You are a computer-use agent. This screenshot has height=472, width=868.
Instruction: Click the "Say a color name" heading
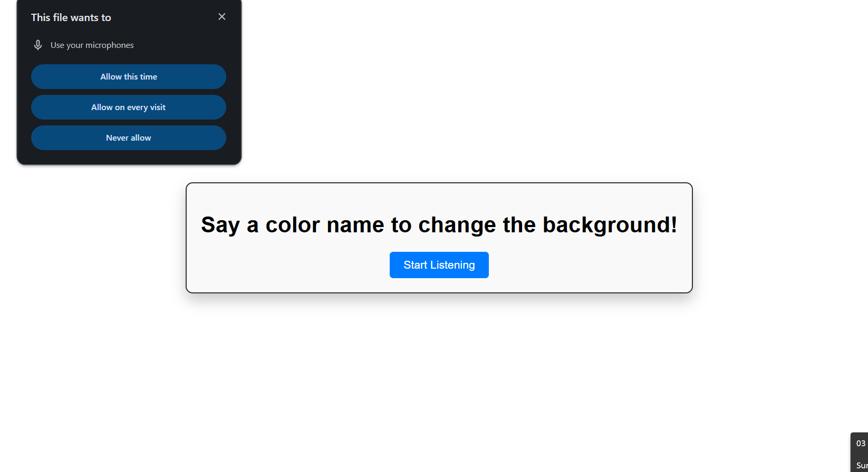(x=439, y=225)
